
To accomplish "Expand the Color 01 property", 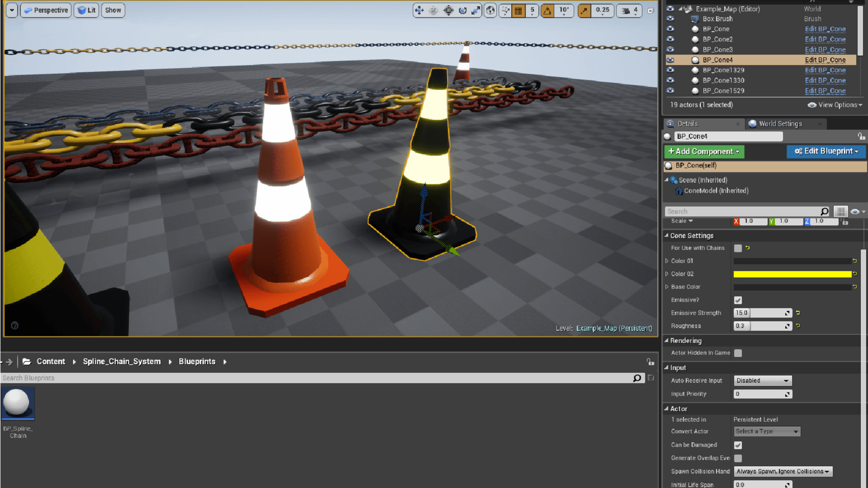I will click(667, 261).
